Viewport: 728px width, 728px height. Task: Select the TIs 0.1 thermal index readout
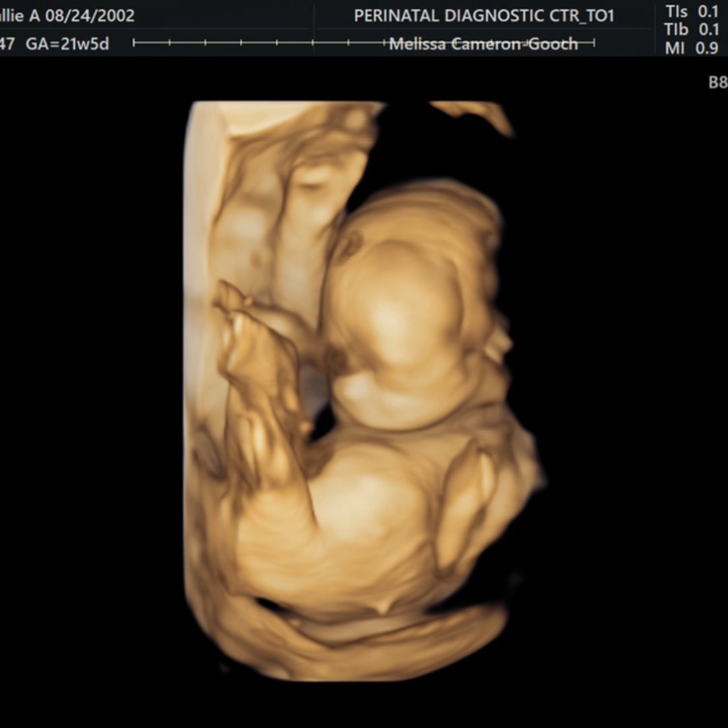[692, 11]
